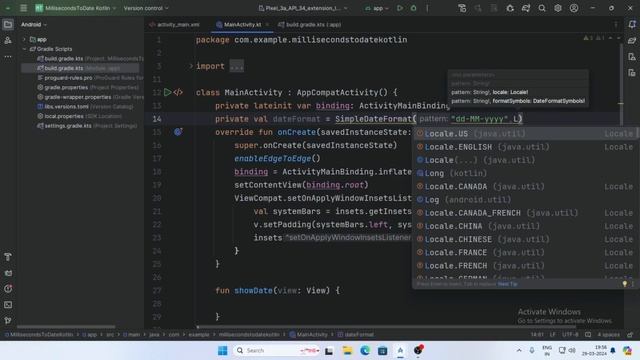Open App Quality Insights icon
This screenshot has width=640, height=360.
8,289
